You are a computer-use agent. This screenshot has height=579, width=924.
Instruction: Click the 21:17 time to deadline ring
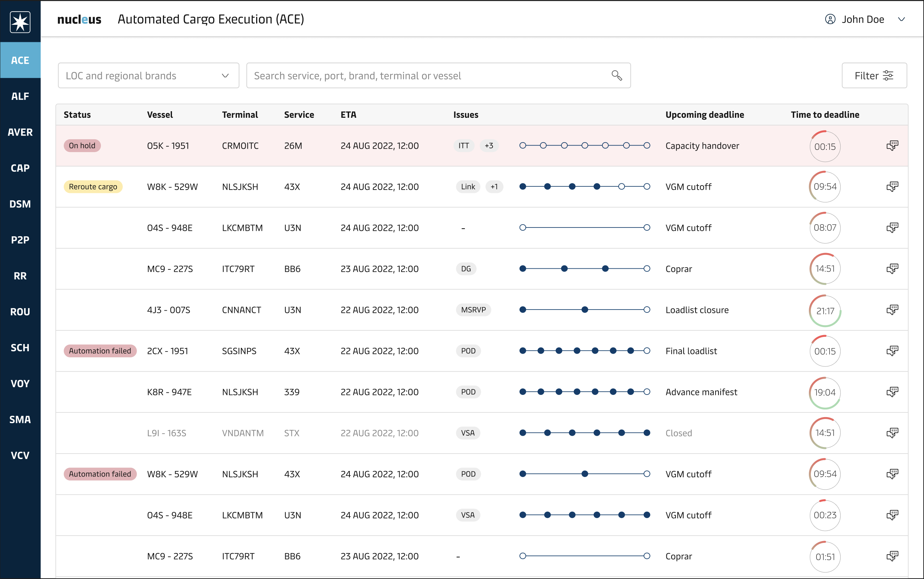[x=825, y=311]
